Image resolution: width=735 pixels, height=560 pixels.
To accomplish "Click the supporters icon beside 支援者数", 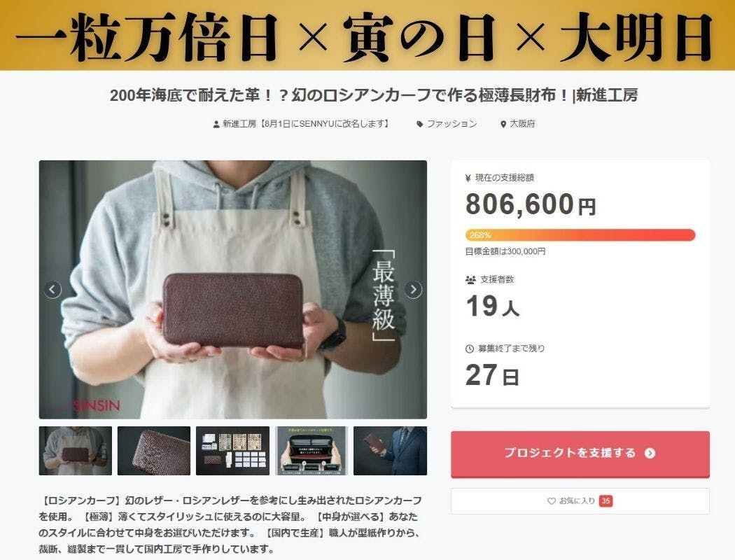I will pyautogui.click(x=470, y=280).
